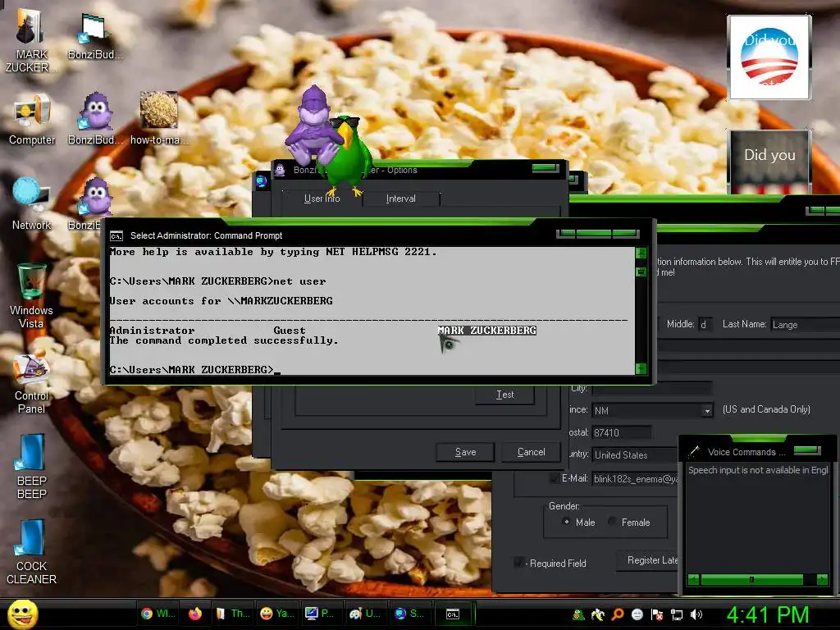Image resolution: width=840 pixels, height=630 pixels.
Task: Click the Obama logo desktop gadget
Action: point(769,57)
